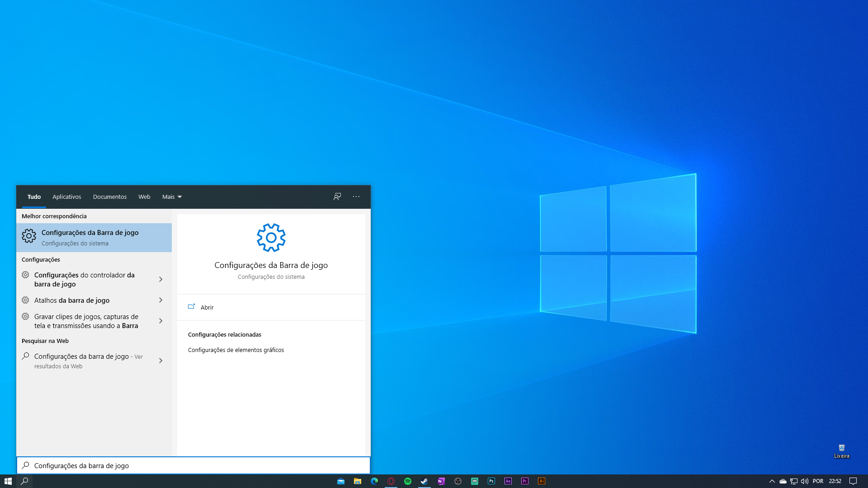Launch Spotify from the taskbar
The image size is (868, 488).
click(408, 481)
